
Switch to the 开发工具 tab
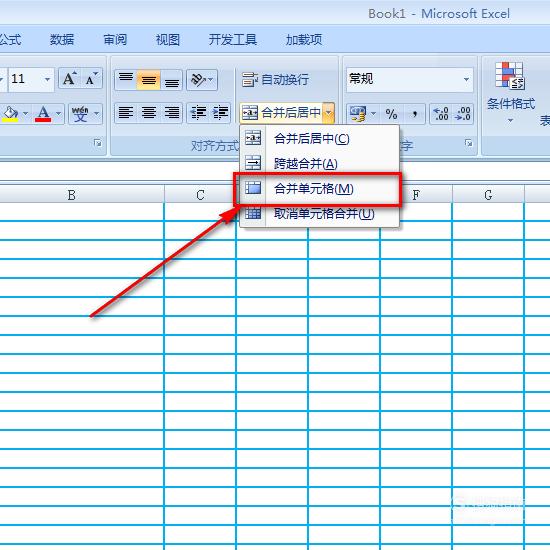[233, 40]
